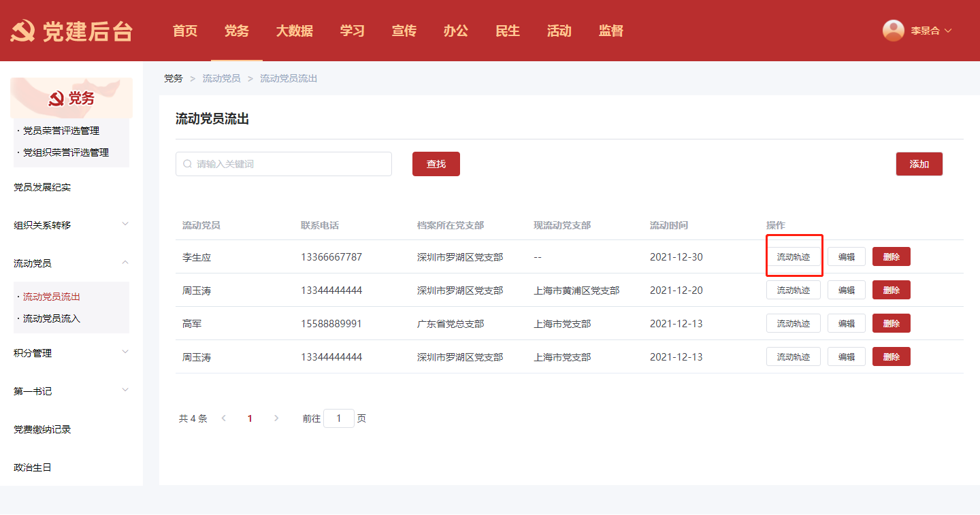The width and height of the screenshot is (980, 515).
Task: Click the search magnifier icon in keyword box
Action: pos(187,164)
